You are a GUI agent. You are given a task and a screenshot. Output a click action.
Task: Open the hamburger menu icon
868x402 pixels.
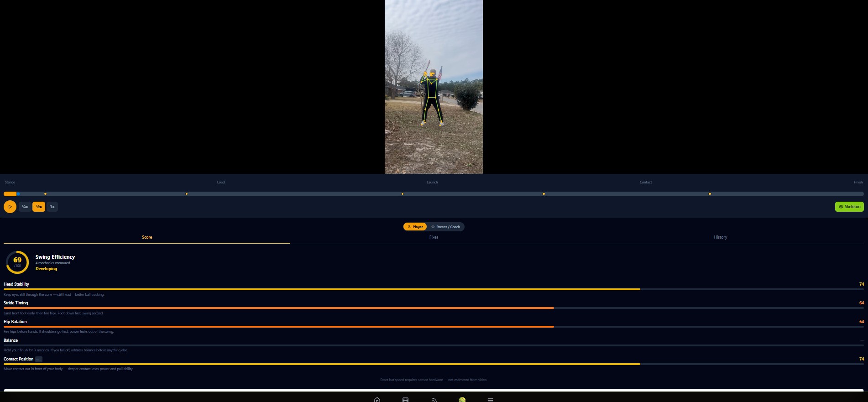[x=490, y=400]
